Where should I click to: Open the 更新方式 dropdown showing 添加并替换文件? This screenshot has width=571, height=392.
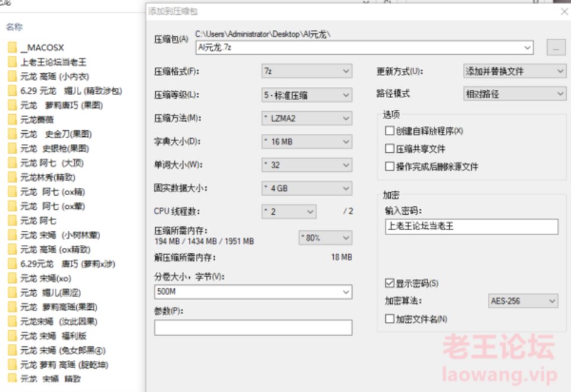point(514,71)
